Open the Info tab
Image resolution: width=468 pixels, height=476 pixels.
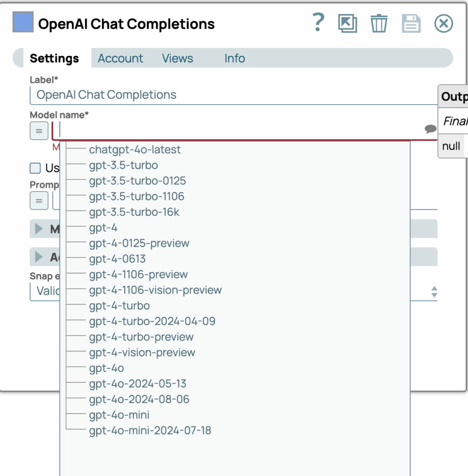234,59
